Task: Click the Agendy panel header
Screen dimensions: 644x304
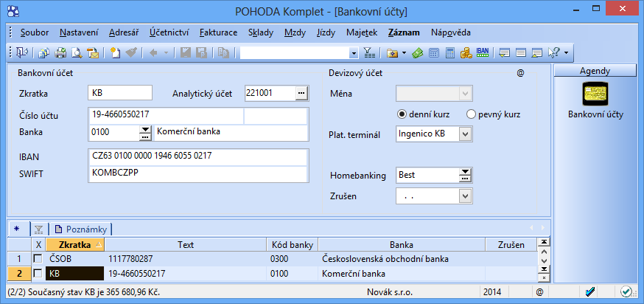Action: (595, 71)
